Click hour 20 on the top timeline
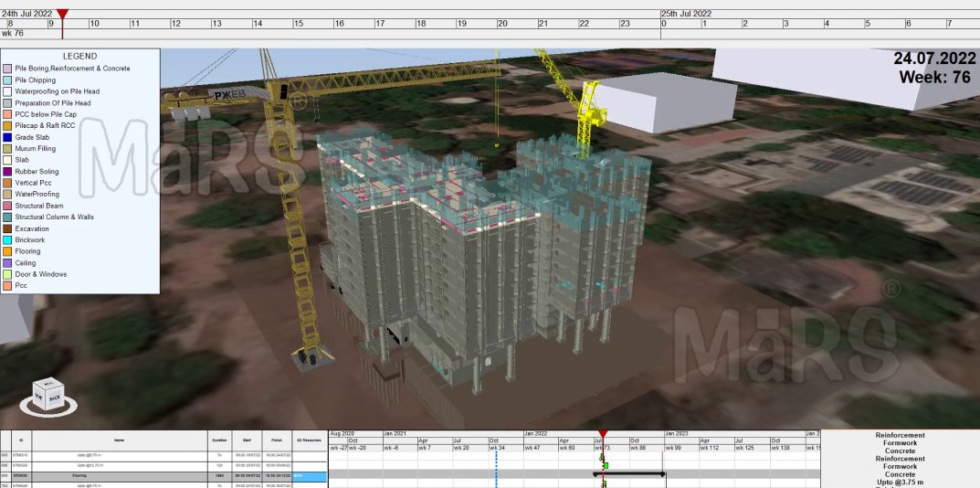 click(502, 24)
